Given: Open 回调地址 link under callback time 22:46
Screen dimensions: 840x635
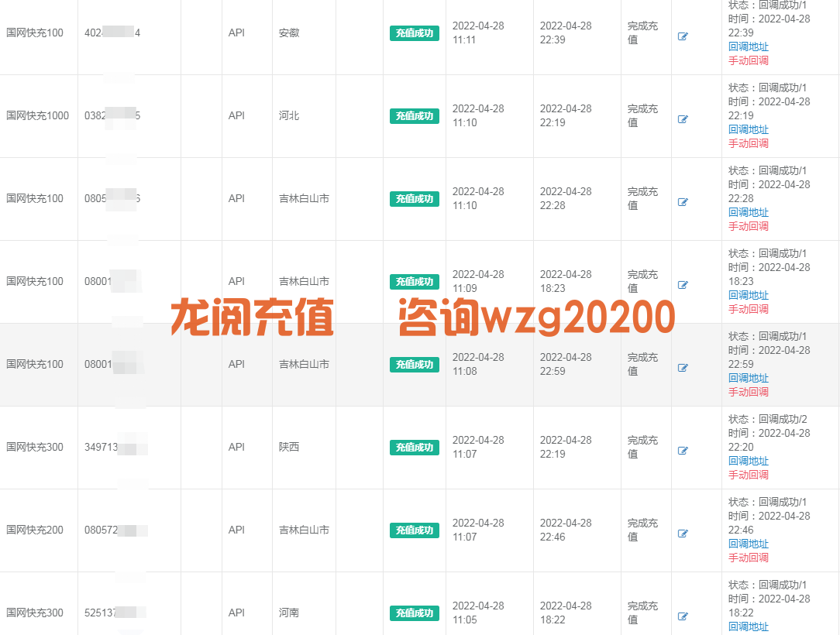Looking at the screenshot, I should pyautogui.click(x=749, y=544).
